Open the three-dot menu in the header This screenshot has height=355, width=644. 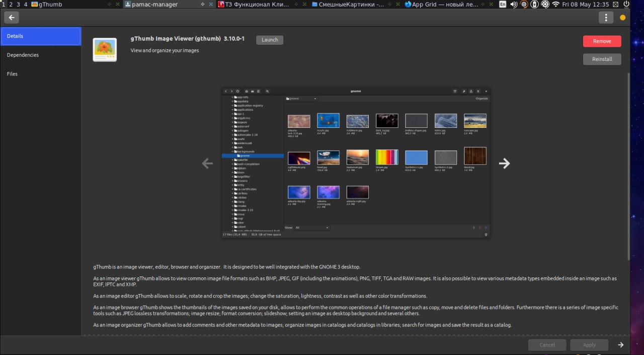point(606,17)
